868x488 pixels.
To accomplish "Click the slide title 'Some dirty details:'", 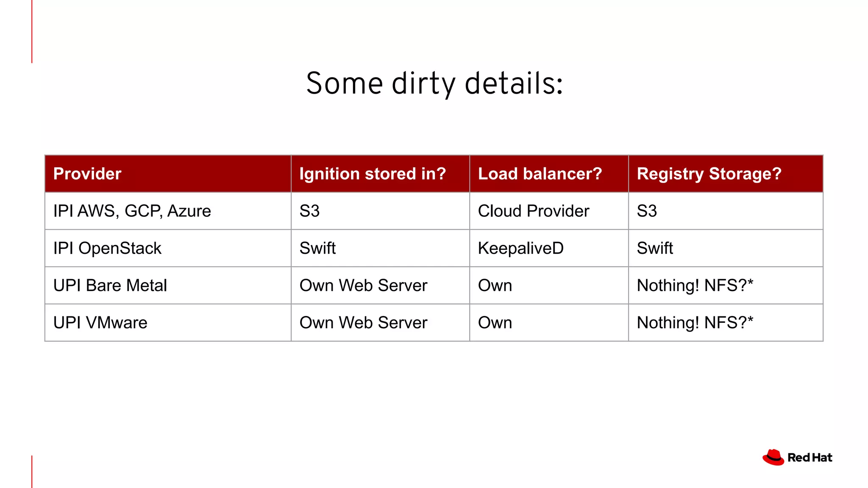I will tap(434, 83).
